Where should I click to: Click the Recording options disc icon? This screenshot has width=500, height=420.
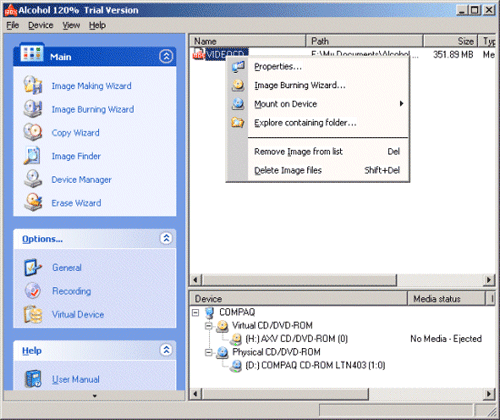point(33,291)
